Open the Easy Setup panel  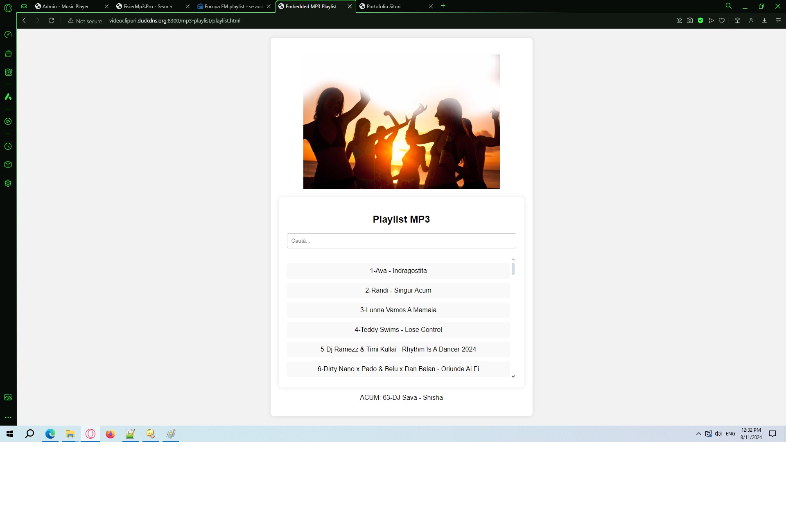777,20
